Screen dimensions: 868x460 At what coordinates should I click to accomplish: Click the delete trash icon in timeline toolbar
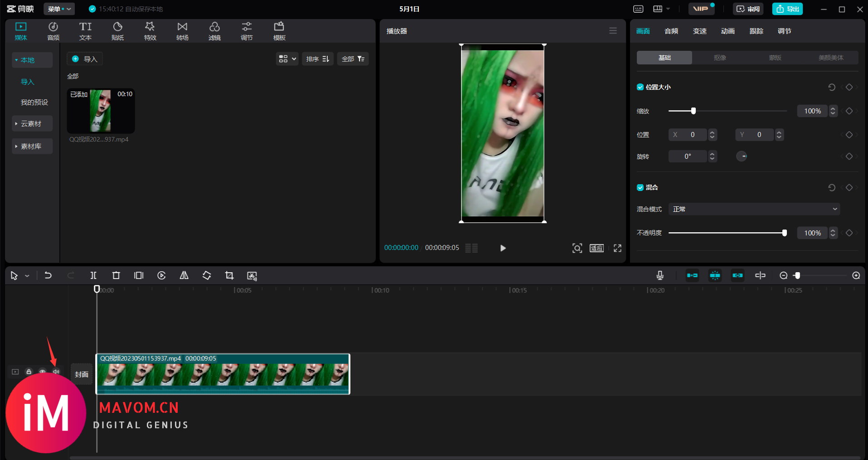116,275
